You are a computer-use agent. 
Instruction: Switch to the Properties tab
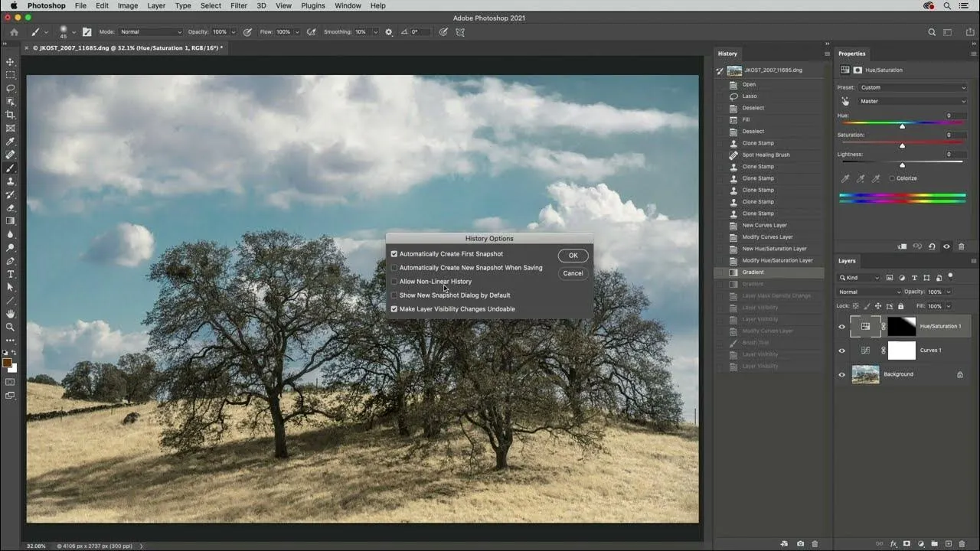click(852, 54)
